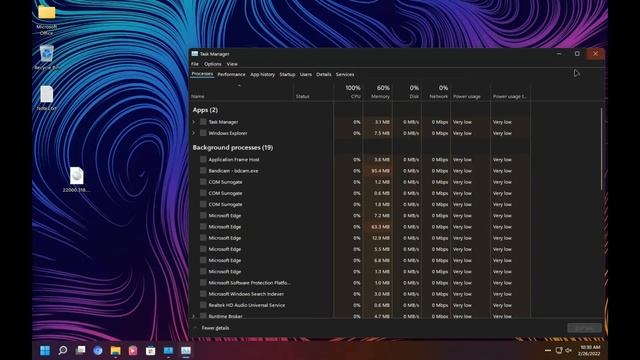Select Microsoft Edge row using 63.3 MB
The image size is (640, 360).
click(x=361, y=227)
